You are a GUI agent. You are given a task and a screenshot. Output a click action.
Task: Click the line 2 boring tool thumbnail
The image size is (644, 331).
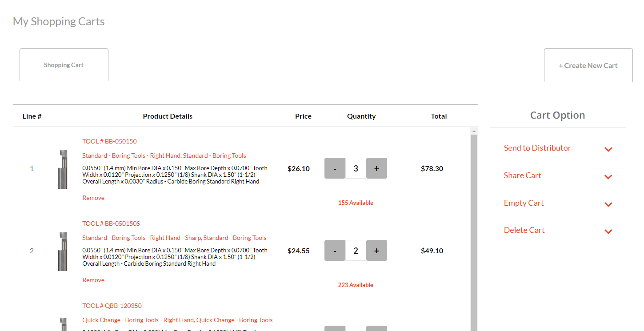63,251
